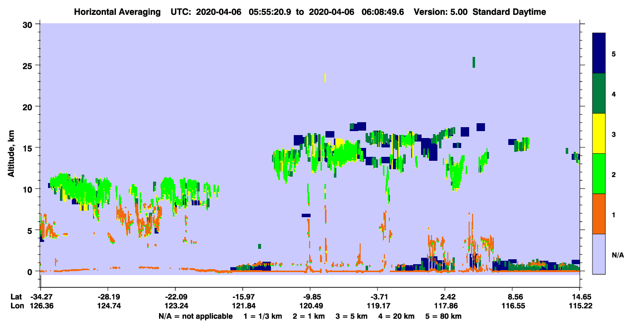The width and height of the screenshot is (644, 330).
Task: Click the orange color bar segment labeled 1
Action: (x=599, y=214)
